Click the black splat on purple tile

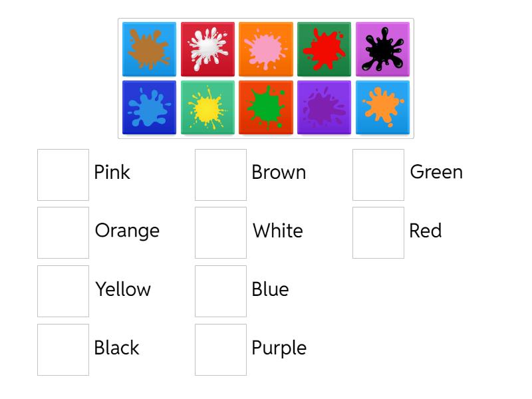click(x=382, y=49)
